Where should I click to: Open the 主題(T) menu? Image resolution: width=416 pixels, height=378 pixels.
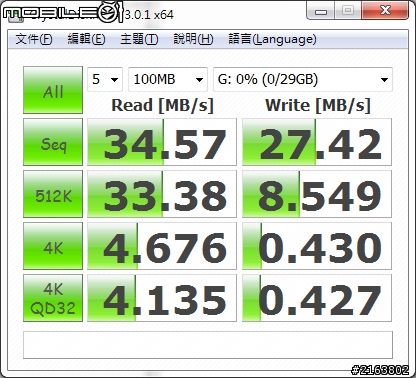(x=139, y=39)
